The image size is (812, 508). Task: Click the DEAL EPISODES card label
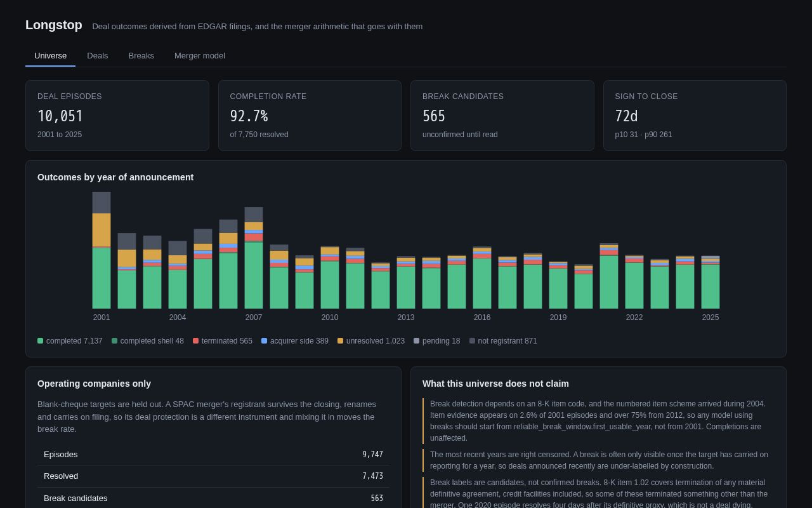[x=70, y=97]
